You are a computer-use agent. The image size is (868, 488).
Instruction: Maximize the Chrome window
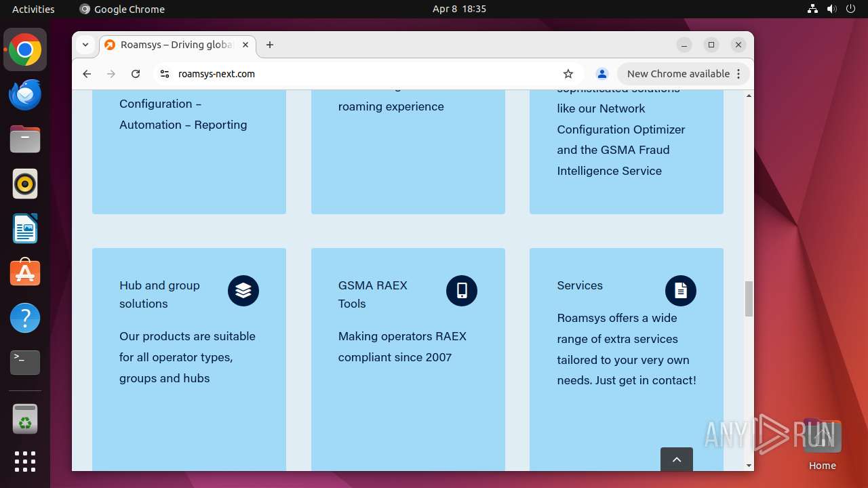pyautogui.click(x=711, y=45)
